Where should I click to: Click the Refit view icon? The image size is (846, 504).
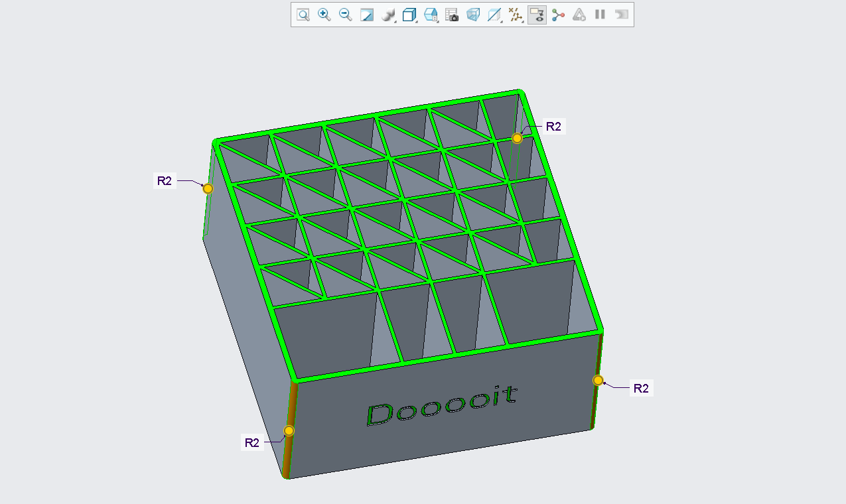pyautogui.click(x=303, y=15)
